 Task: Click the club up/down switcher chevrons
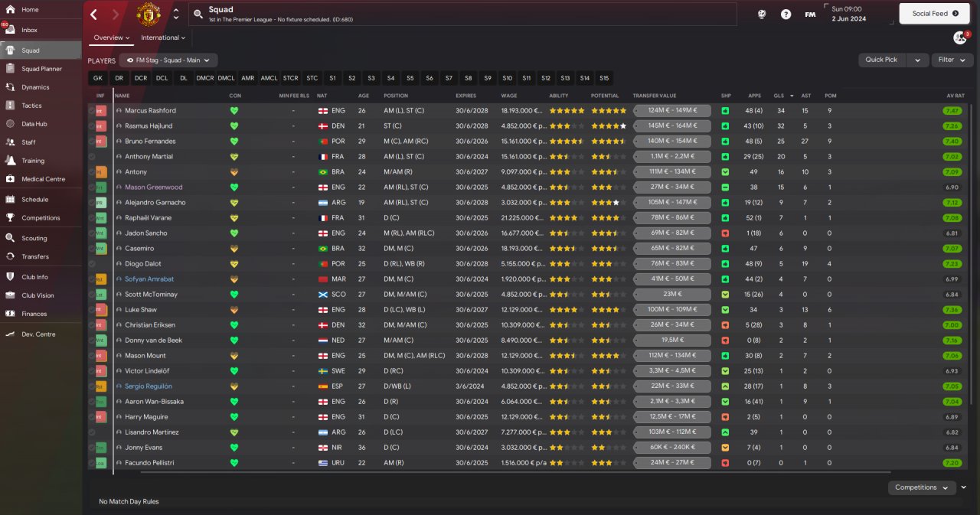click(x=176, y=14)
